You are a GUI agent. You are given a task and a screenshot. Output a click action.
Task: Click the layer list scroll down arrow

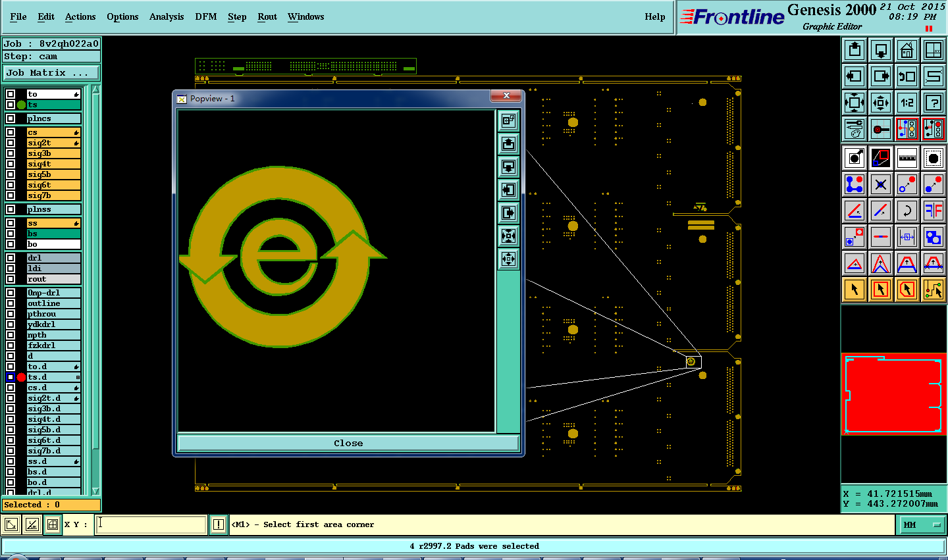click(95, 491)
